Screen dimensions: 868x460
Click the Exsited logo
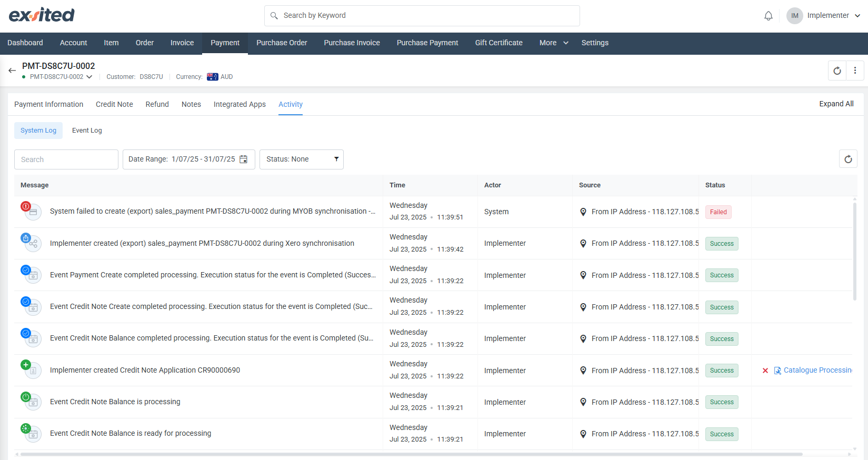coord(42,15)
